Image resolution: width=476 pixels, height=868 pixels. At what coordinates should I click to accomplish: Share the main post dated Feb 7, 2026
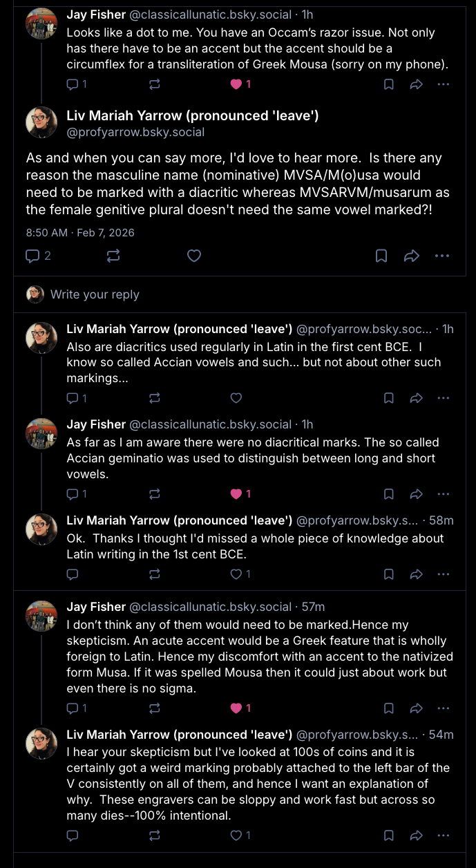pos(412,256)
